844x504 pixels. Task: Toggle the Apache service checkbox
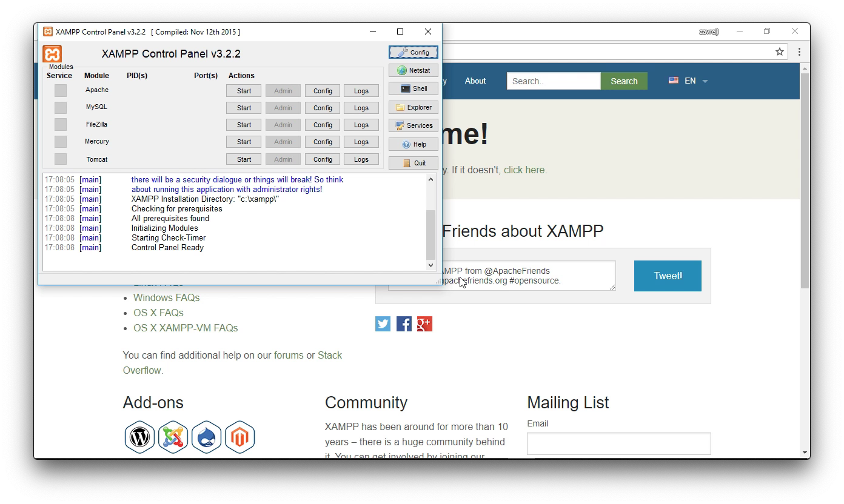click(x=61, y=90)
